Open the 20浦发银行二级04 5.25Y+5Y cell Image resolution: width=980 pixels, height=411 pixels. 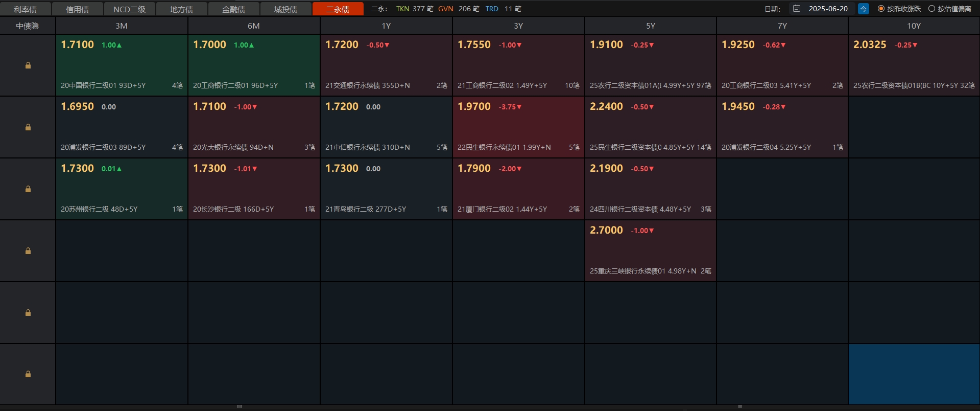click(782, 127)
